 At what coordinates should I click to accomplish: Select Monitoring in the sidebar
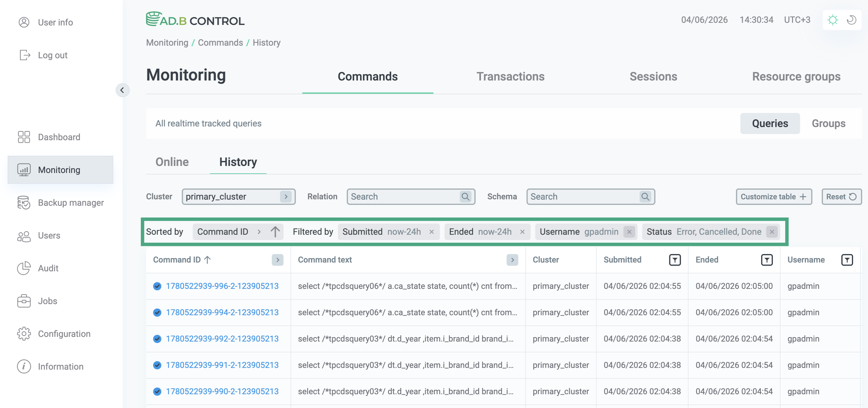60,169
